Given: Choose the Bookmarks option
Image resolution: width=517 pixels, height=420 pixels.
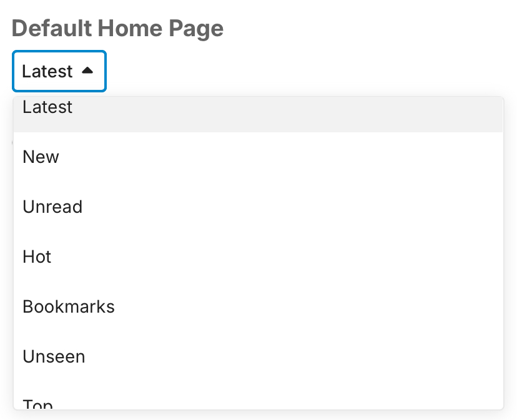Looking at the screenshot, I should 69,306.
